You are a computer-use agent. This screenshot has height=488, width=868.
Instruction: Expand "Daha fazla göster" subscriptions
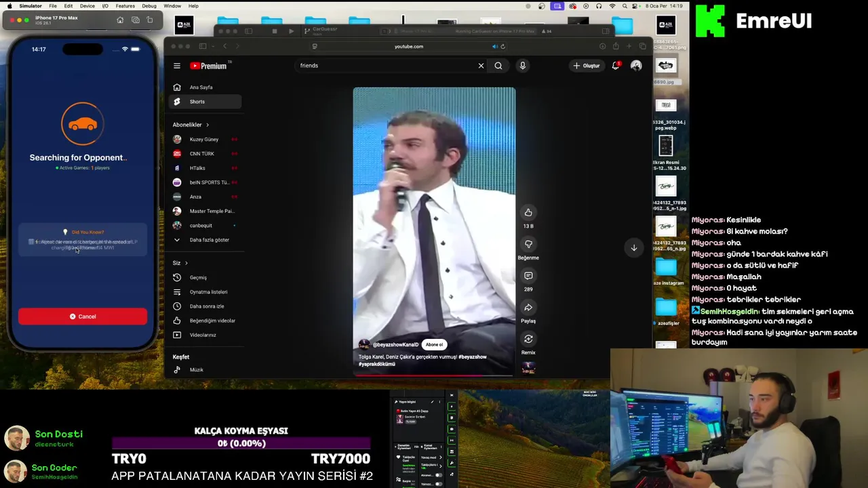pos(205,240)
